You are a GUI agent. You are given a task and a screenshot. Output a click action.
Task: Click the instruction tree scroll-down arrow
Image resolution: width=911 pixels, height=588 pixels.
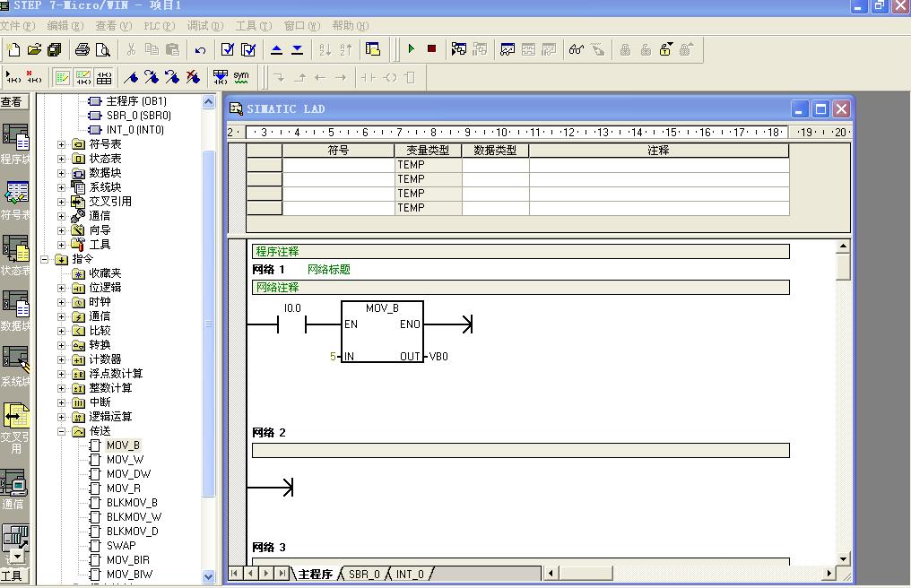click(209, 576)
